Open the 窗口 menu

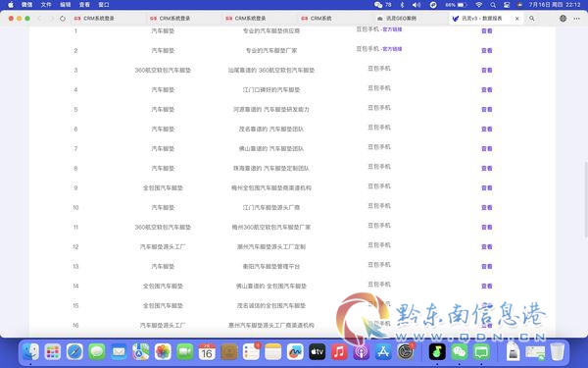[104, 5]
